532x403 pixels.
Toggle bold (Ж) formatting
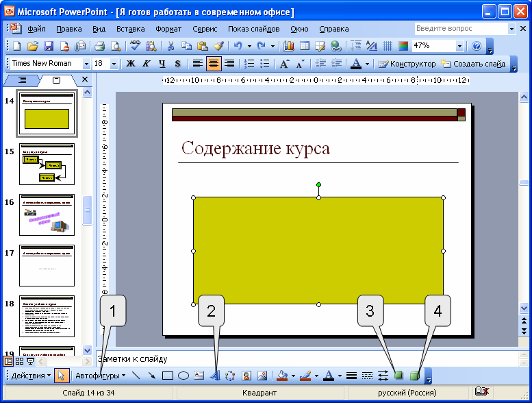coord(131,64)
